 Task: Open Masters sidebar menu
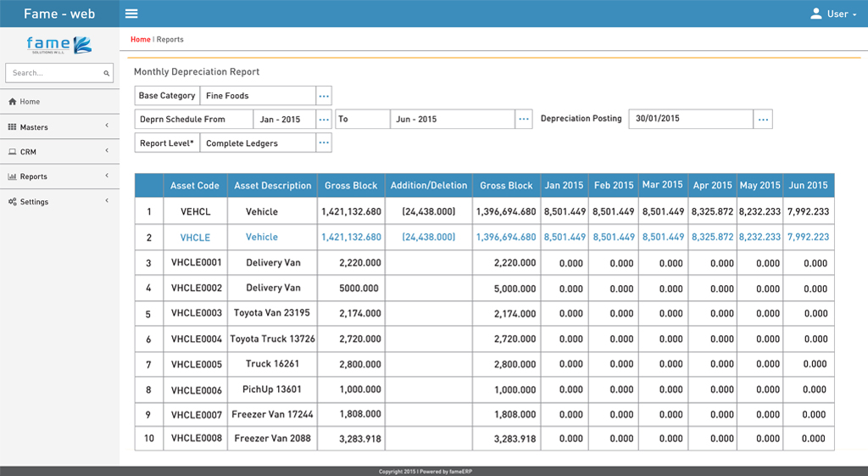pos(59,127)
